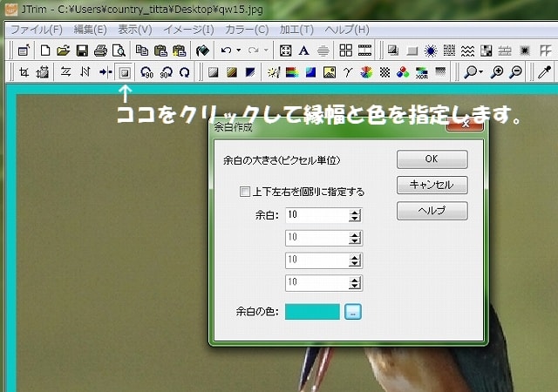The height and width of the screenshot is (392, 558).
Task: Open the 編集(E) menu
Action: [90, 30]
